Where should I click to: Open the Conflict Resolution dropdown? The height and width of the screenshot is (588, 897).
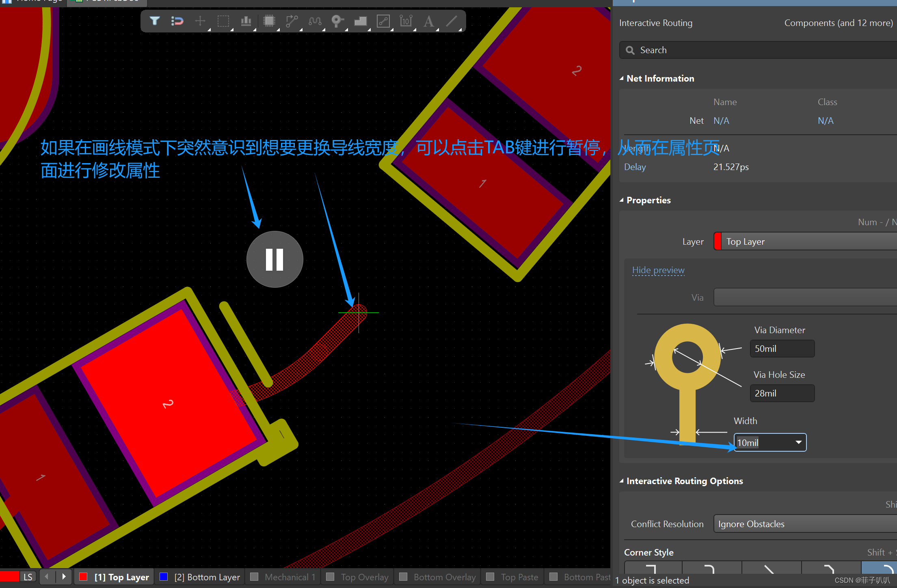coord(804,524)
